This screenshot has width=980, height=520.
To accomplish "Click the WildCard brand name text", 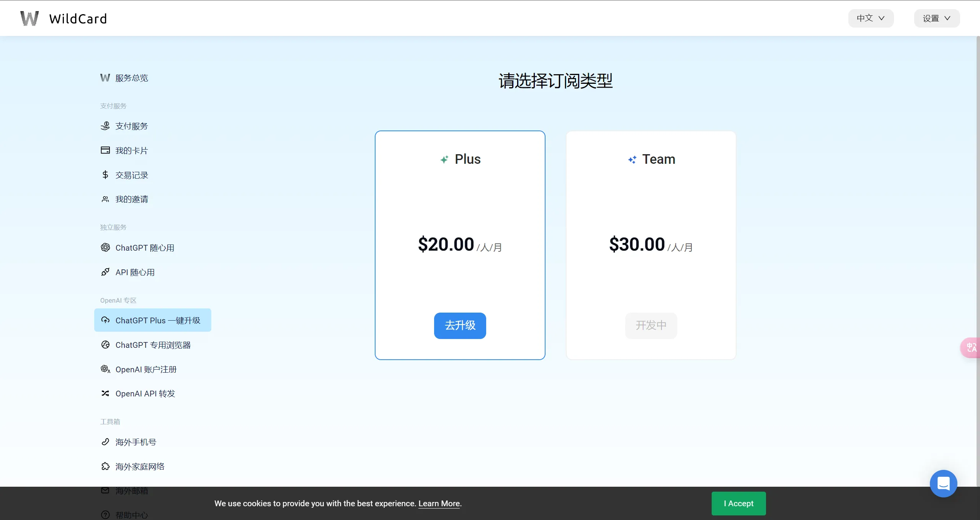I will 78,19.
